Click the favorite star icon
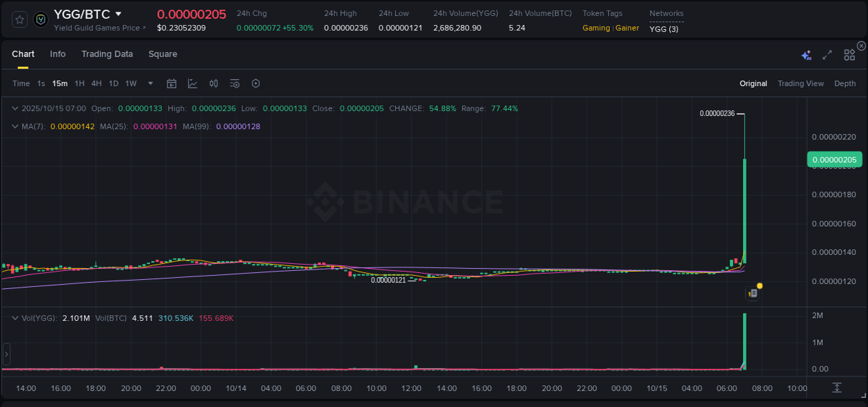868x407 pixels. point(19,19)
